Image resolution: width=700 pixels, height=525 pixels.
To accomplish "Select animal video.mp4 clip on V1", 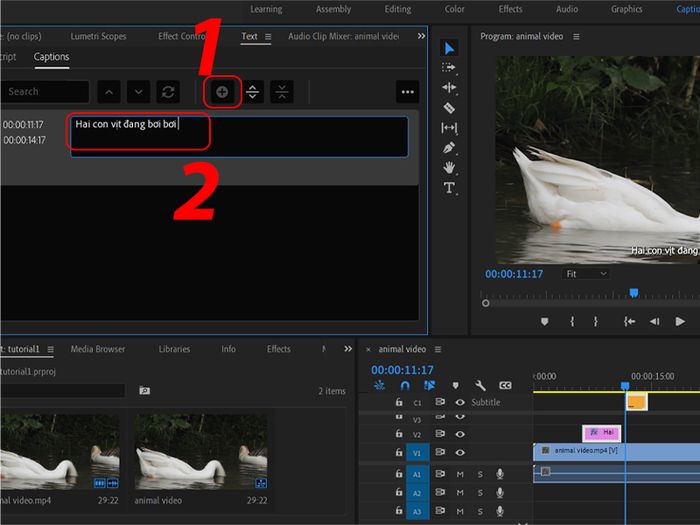I will coord(617,451).
